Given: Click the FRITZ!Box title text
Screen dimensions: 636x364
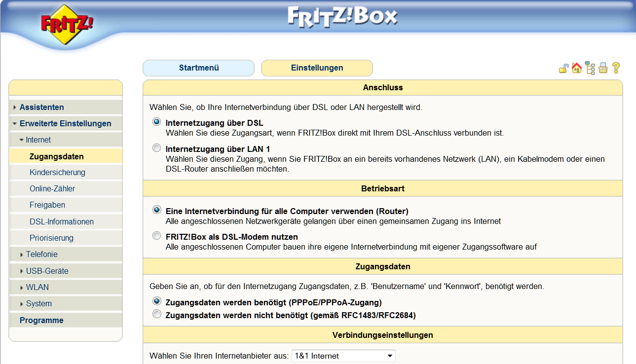Looking at the screenshot, I should click(x=342, y=16).
